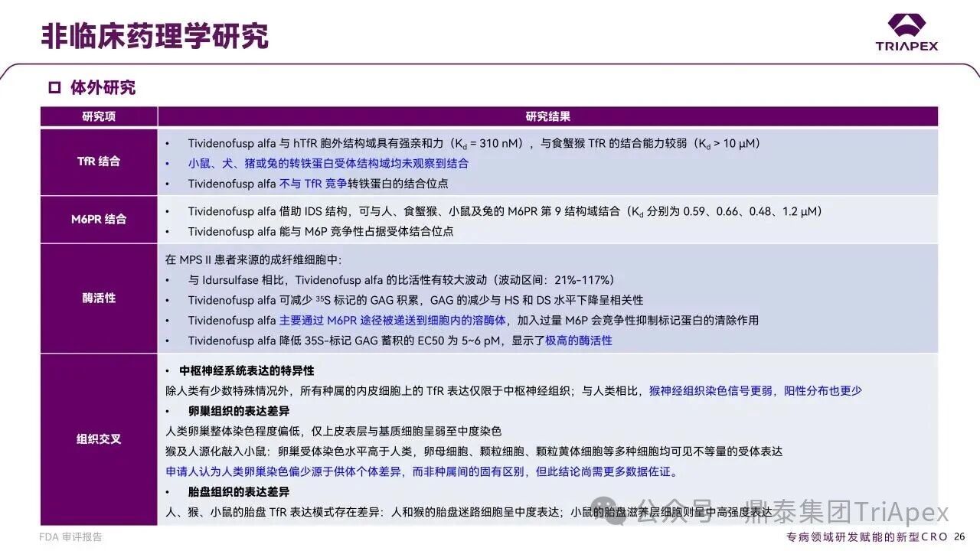
Task: Select the 非临床药理学研究 slide title
Action: (155, 36)
